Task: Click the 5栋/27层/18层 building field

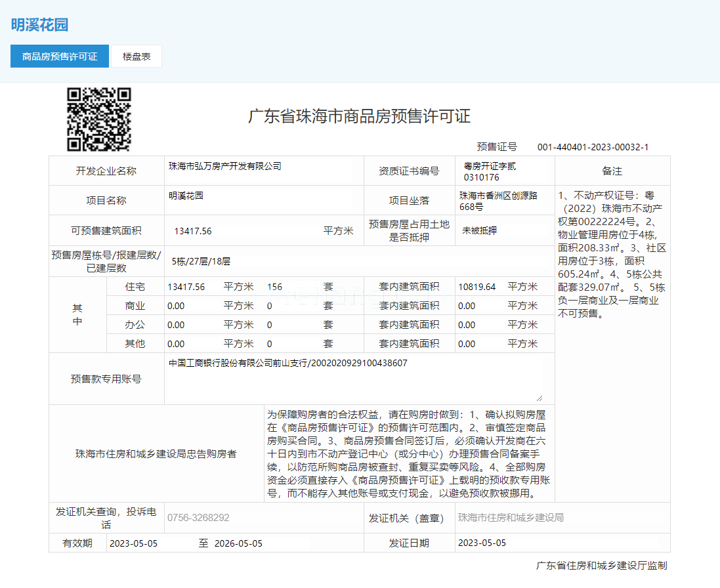Action: click(358, 261)
